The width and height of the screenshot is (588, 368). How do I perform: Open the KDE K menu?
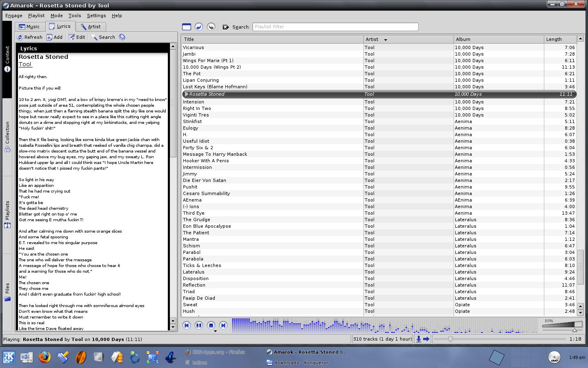click(9, 357)
